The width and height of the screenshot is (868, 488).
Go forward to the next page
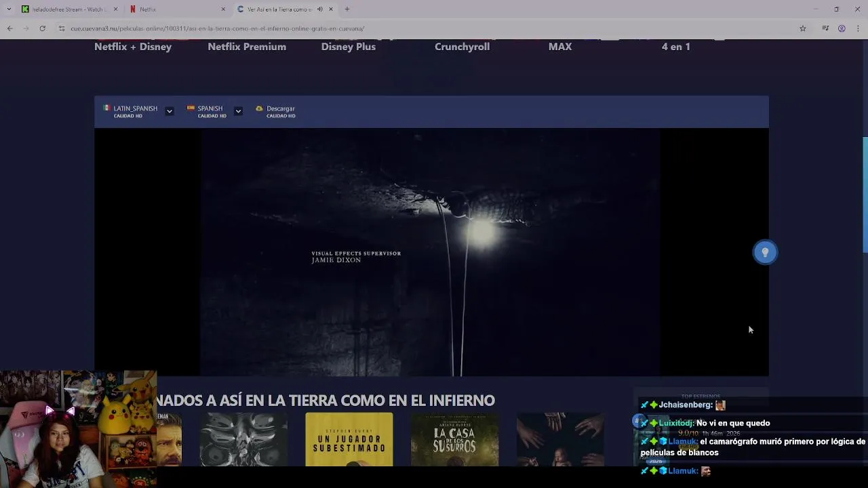pos(26,28)
